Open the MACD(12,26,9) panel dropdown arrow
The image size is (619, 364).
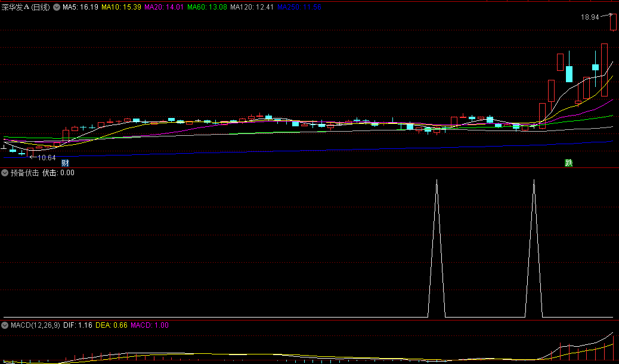click(x=5, y=325)
